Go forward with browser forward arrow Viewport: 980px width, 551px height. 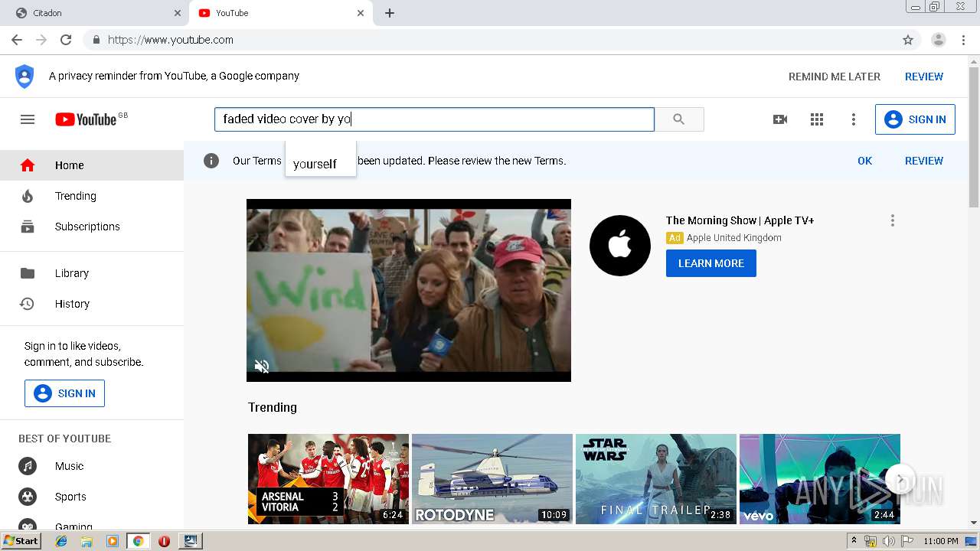41,40
